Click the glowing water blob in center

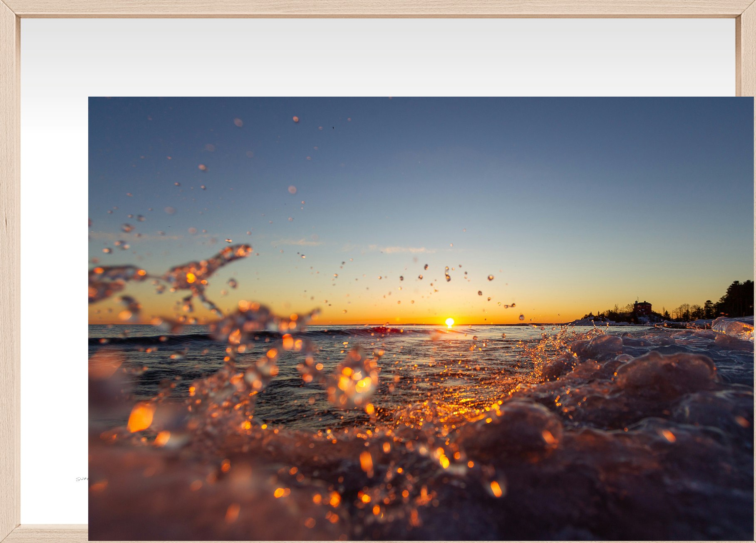pyautogui.click(x=354, y=381)
